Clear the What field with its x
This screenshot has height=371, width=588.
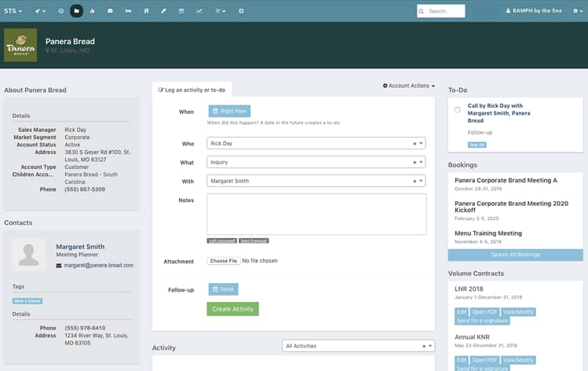tap(415, 162)
